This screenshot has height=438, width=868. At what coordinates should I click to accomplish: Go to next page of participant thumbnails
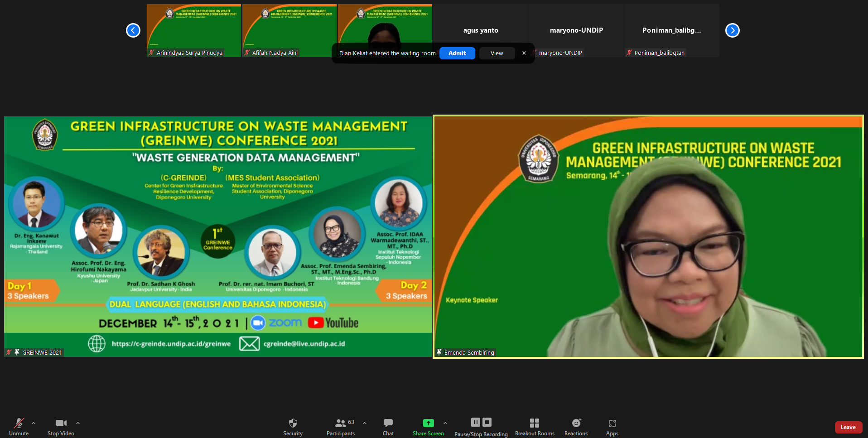coord(732,30)
